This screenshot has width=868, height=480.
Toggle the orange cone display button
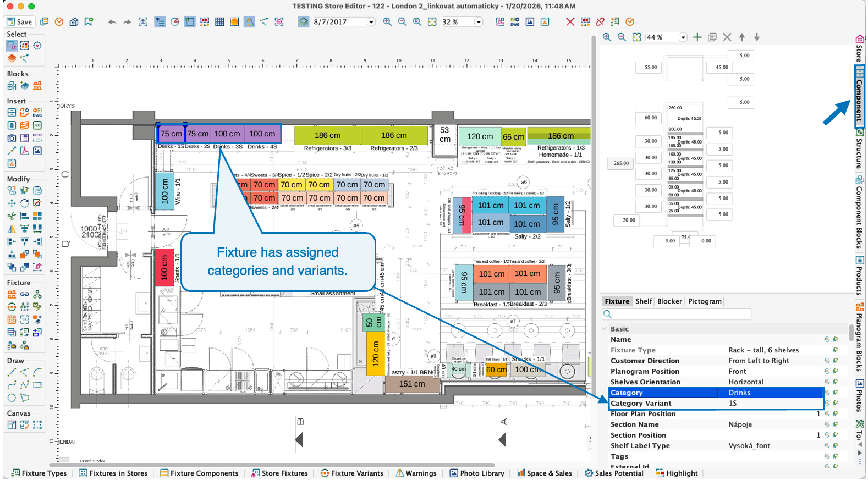click(250, 22)
